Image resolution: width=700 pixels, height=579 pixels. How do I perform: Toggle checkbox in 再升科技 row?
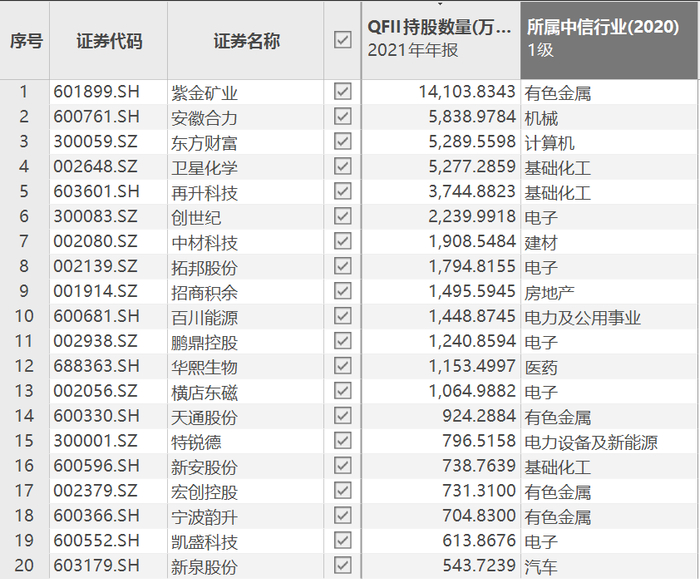point(342,192)
